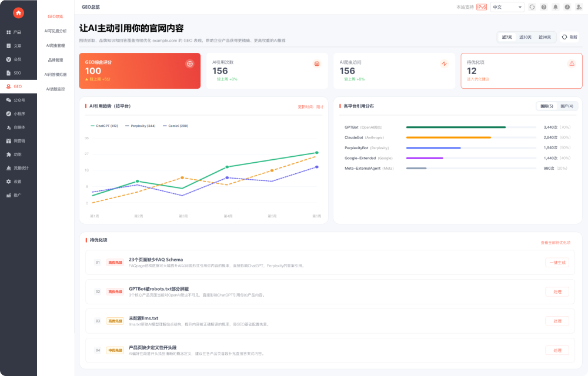Open the 产品 section icon in sidebar
The width and height of the screenshot is (588, 376).
pyautogui.click(x=9, y=32)
